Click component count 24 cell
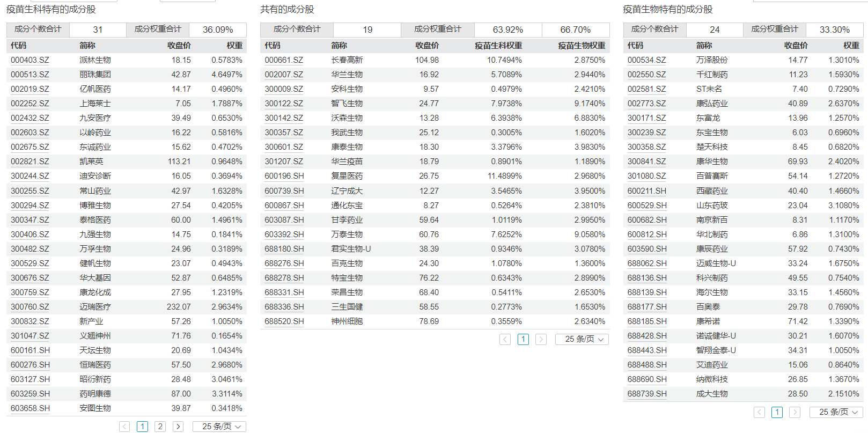The height and width of the screenshot is (433, 868). click(715, 30)
